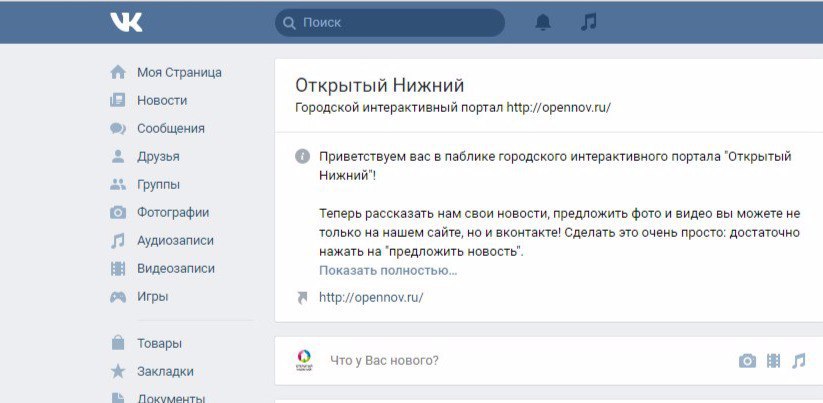Open Товары section
This screenshot has width=823, height=403.
159,344
